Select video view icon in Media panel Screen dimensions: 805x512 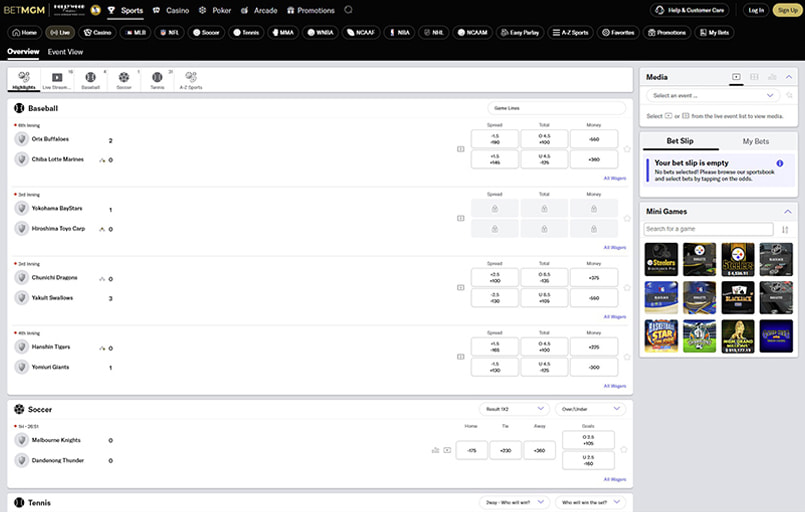pos(736,77)
